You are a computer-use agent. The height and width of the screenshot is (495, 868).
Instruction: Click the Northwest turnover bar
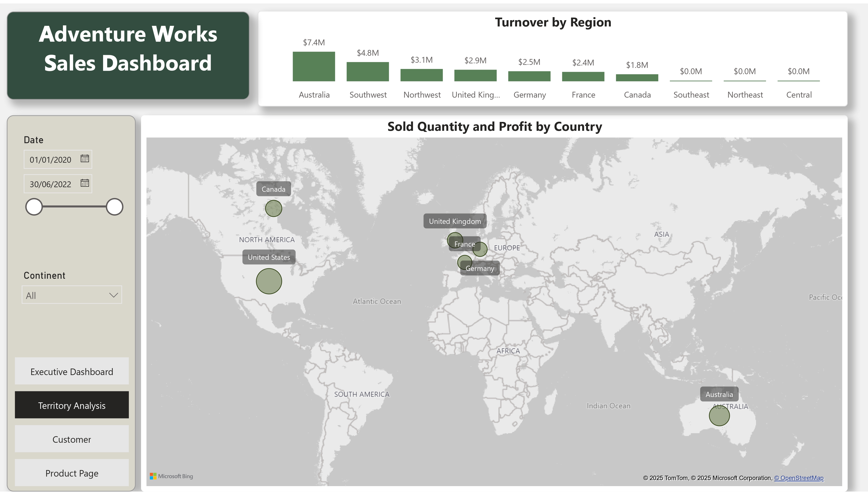422,75
